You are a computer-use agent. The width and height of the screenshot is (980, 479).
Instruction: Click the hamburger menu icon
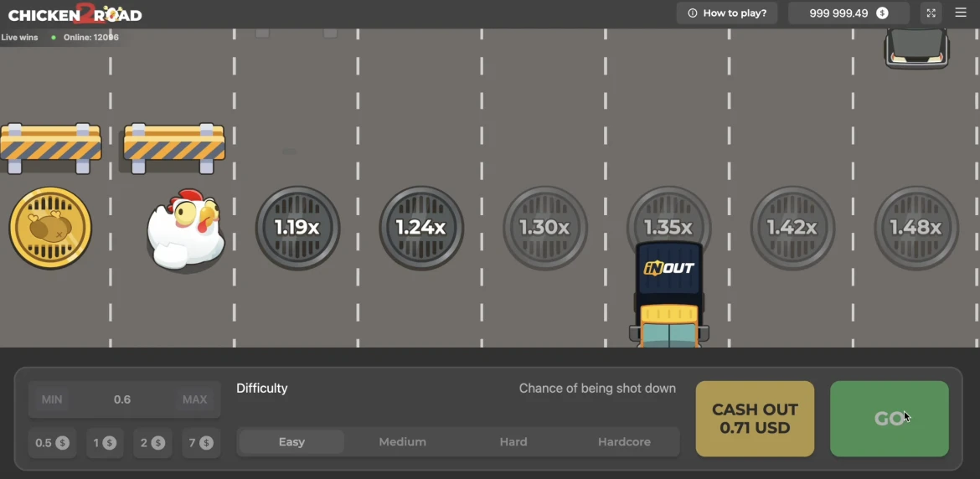click(x=961, y=13)
